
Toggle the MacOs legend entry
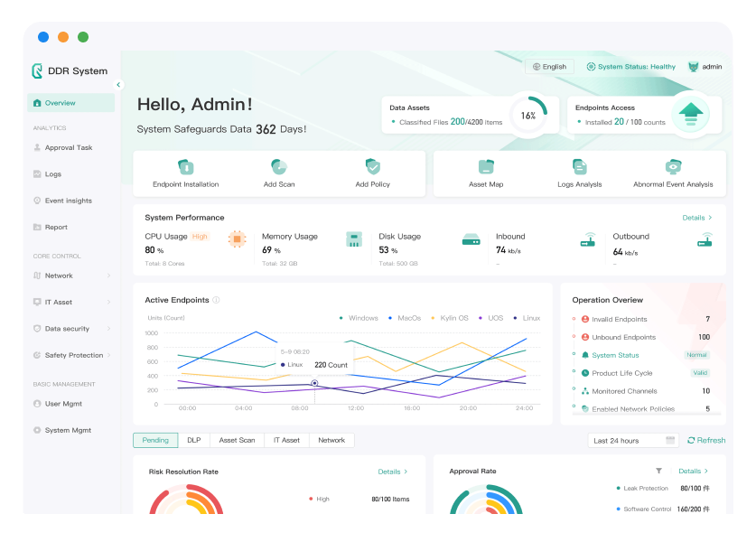405,318
